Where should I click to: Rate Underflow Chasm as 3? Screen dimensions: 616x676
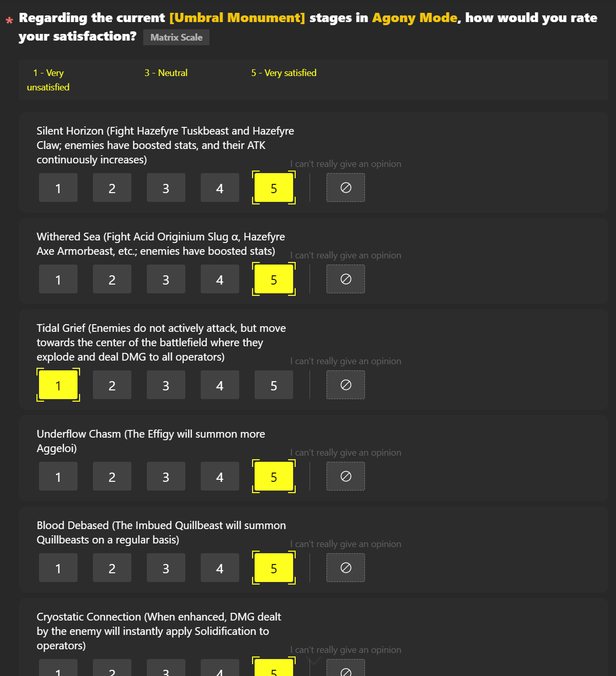click(x=166, y=476)
